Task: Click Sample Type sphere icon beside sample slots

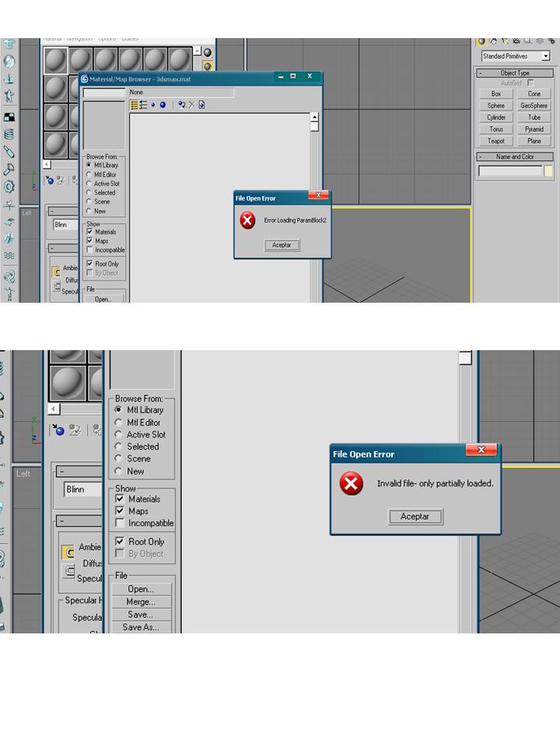Action: (208, 52)
